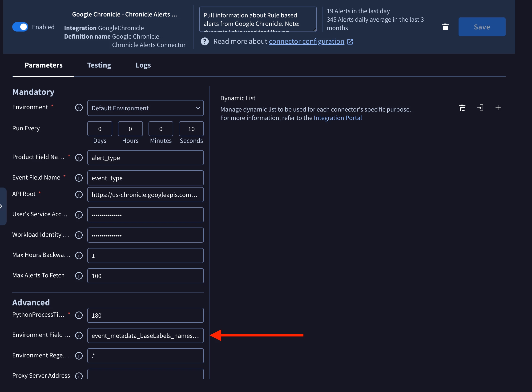Click the event_metadata_baseLabels field
The height and width of the screenshot is (392, 532).
[x=145, y=336]
